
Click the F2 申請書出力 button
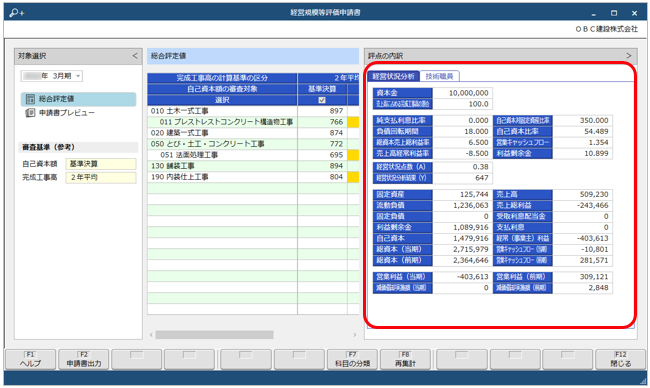point(84,359)
